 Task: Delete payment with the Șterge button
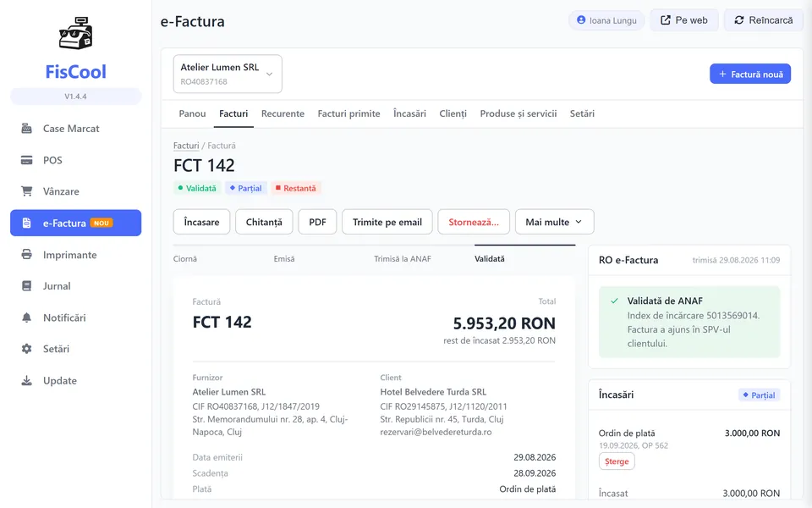click(617, 461)
